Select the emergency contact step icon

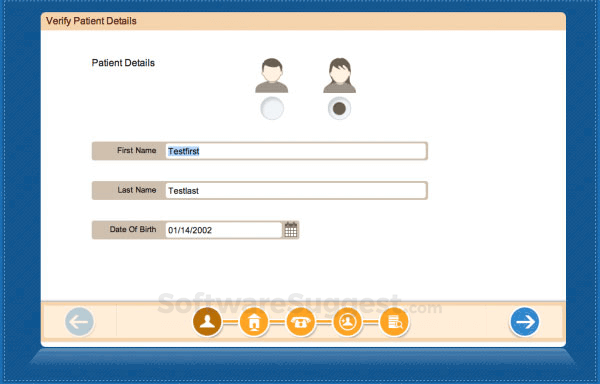pyautogui.click(x=347, y=322)
